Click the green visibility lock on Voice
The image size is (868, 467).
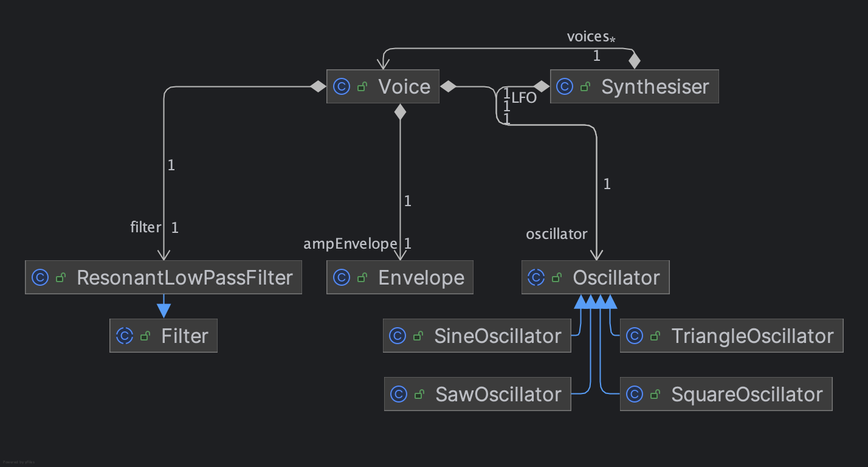coord(362,88)
